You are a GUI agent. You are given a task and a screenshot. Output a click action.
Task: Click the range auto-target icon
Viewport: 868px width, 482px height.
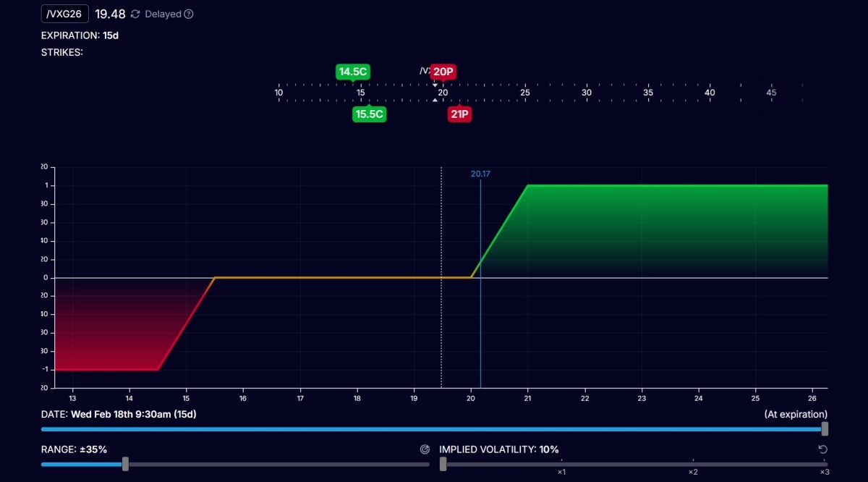coord(425,449)
